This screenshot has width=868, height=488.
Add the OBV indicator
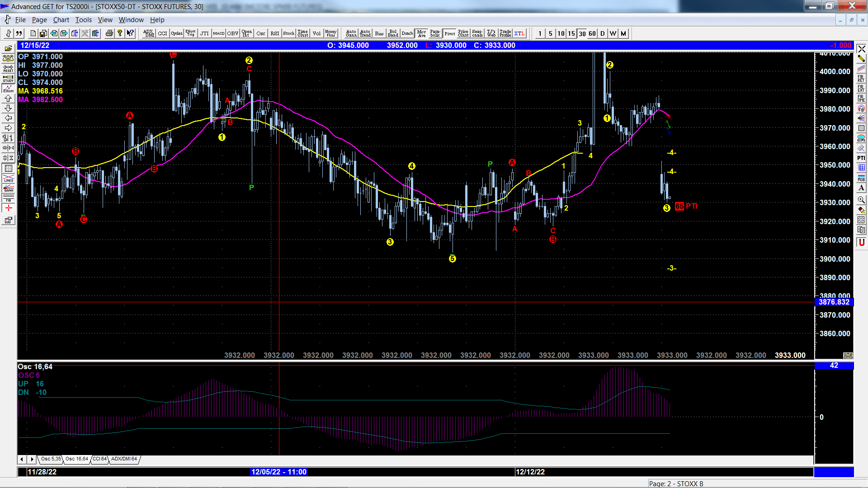233,33
